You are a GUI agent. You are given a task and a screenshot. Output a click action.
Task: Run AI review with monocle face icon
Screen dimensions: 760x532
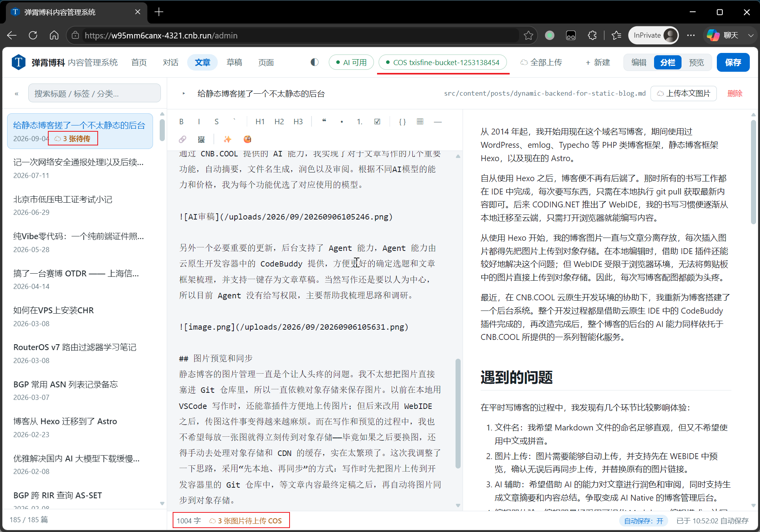pyautogui.click(x=247, y=139)
